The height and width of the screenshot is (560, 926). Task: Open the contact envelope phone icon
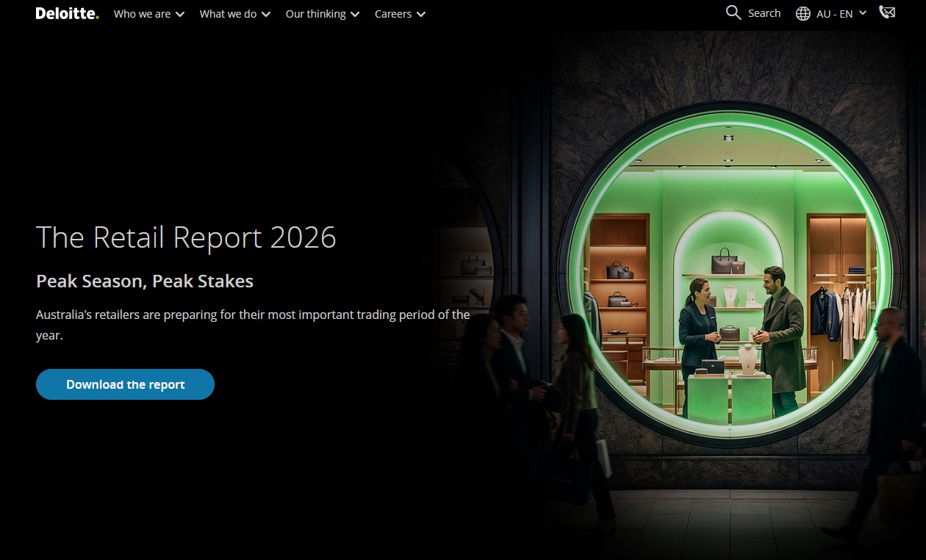click(x=887, y=12)
